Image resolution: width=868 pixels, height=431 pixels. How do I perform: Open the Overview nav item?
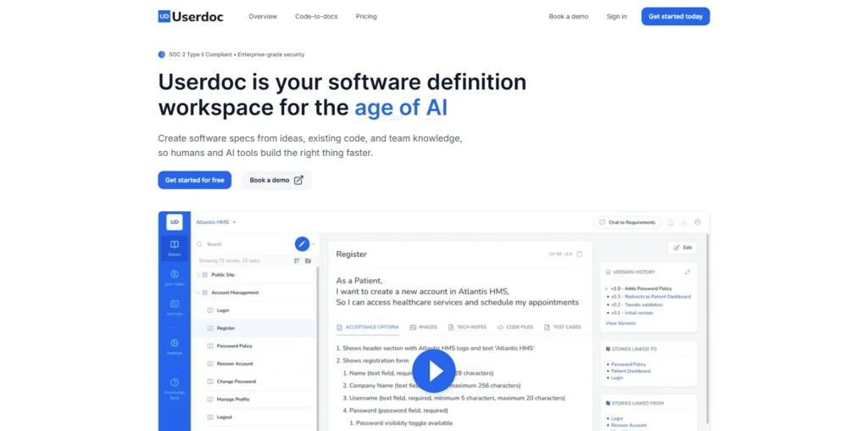click(x=263, y=17)
